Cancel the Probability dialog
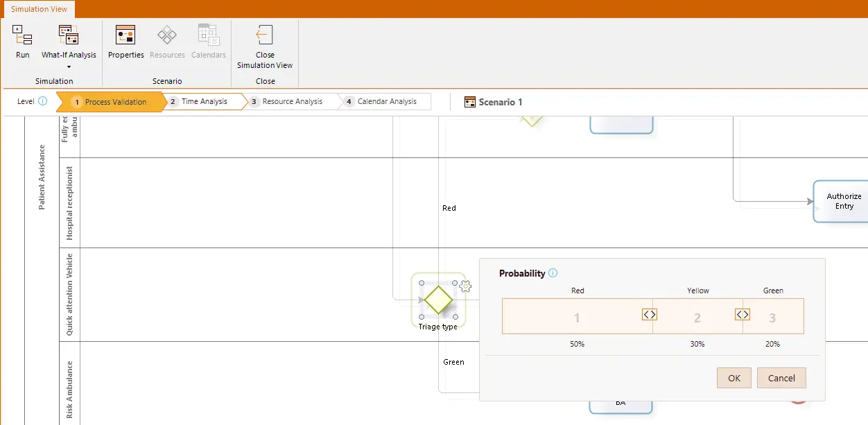This screenshot has width=868, height=425. (x=781, y=378)
